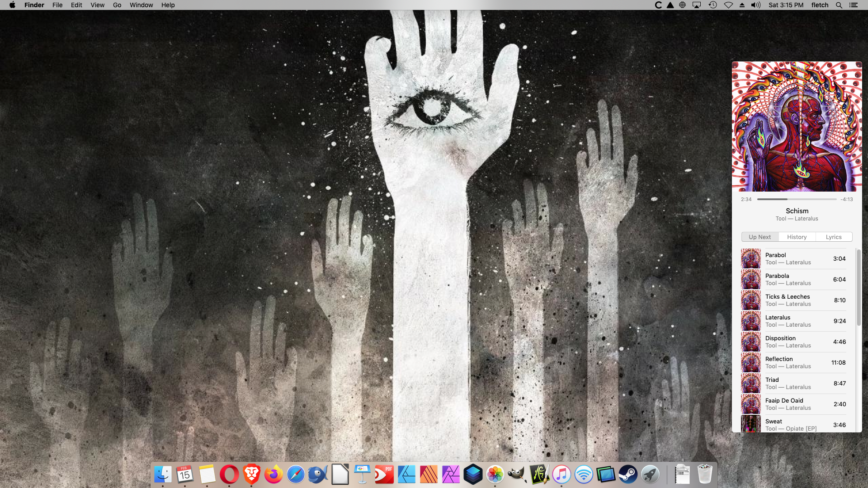868x488 pixels.
Task: Select Faaip De Oaid track
Action: tap(794, 404)
